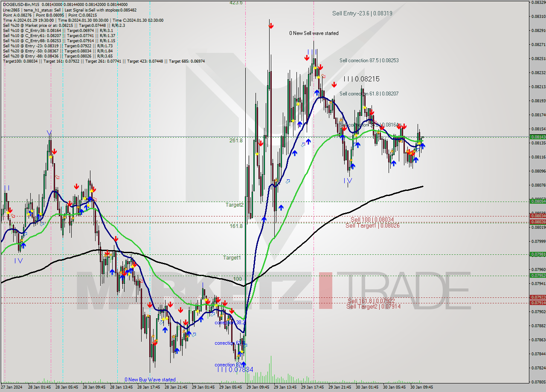This screenshot has width=546, height=392.
Task: Select the '30 Jan 01:45' time axis label
Action: tap(367, 388)
